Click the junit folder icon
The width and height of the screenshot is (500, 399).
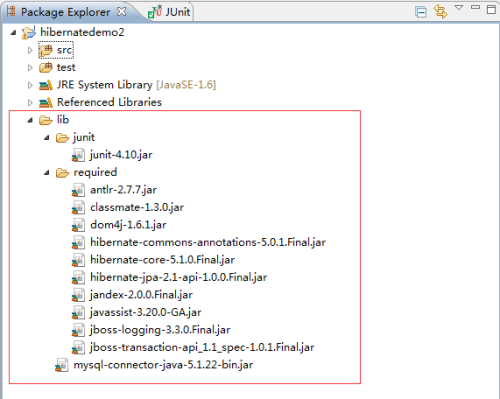coord(62,138)
